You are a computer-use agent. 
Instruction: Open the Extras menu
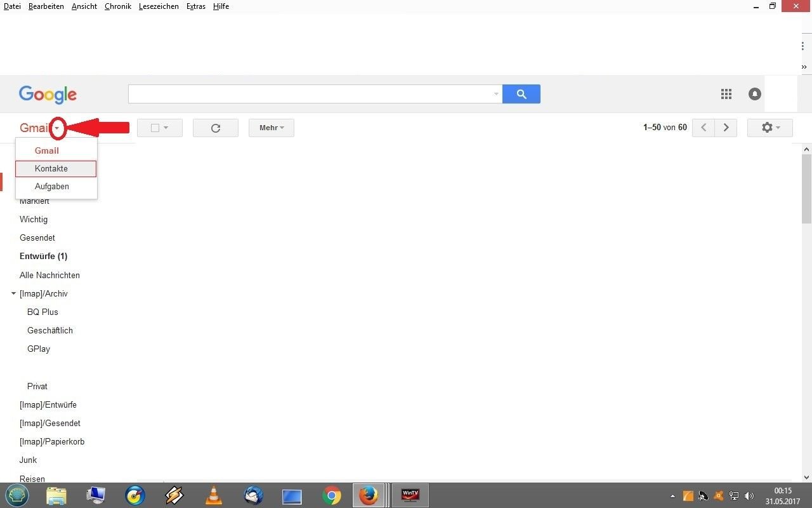coord(196,6)
